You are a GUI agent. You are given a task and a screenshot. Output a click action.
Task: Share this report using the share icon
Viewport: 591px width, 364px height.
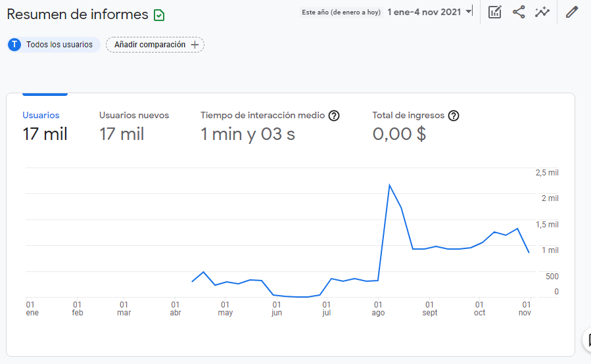[x=519, y=12]
